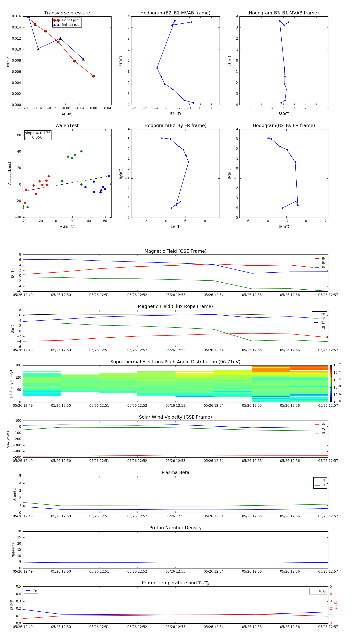351x644 pixels.
Task: Click the Bz legend entry in GSE magnetic field
Action: click(320, 267)
